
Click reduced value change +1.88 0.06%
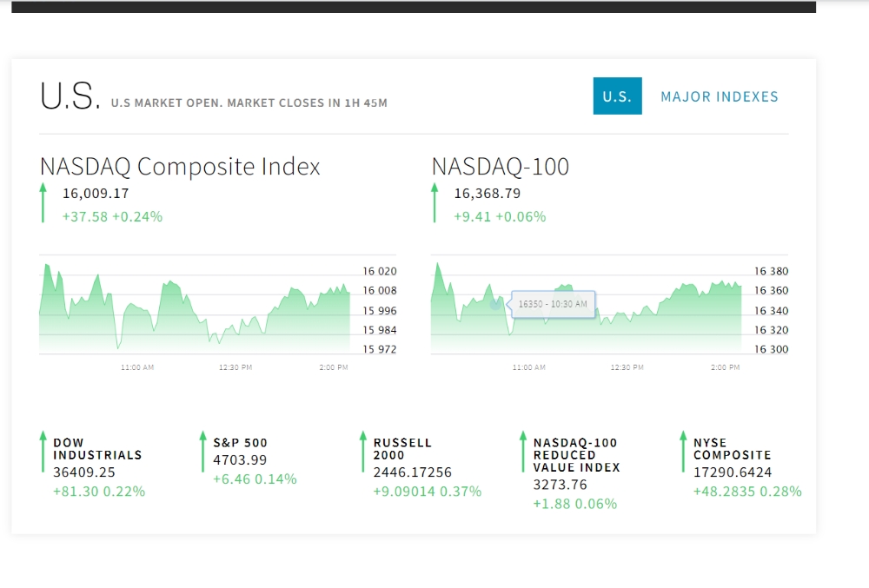point(574,504)
